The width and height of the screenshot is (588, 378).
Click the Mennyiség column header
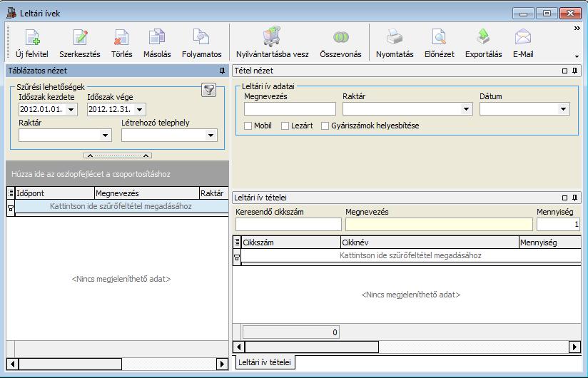pos(550,242)
